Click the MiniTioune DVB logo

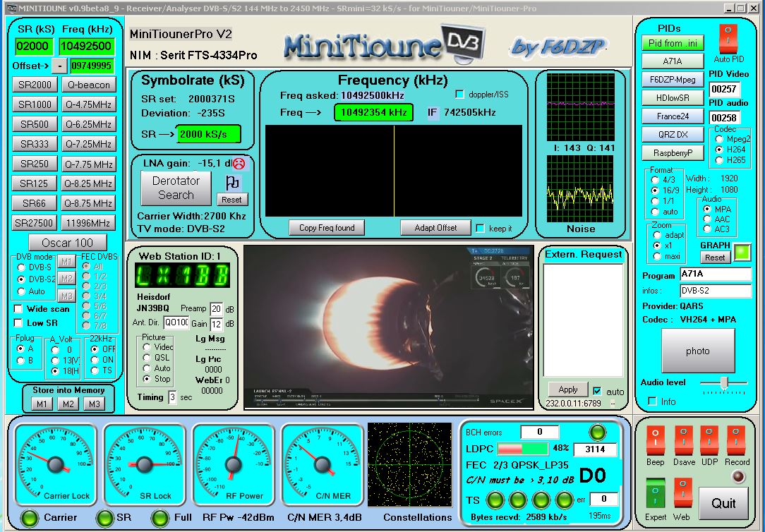pyautogui.click(x=384, y=45)
